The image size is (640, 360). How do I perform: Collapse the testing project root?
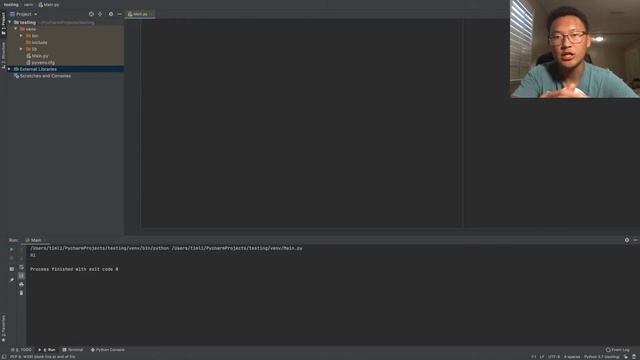pyautogui.click(x=10, y=22)
